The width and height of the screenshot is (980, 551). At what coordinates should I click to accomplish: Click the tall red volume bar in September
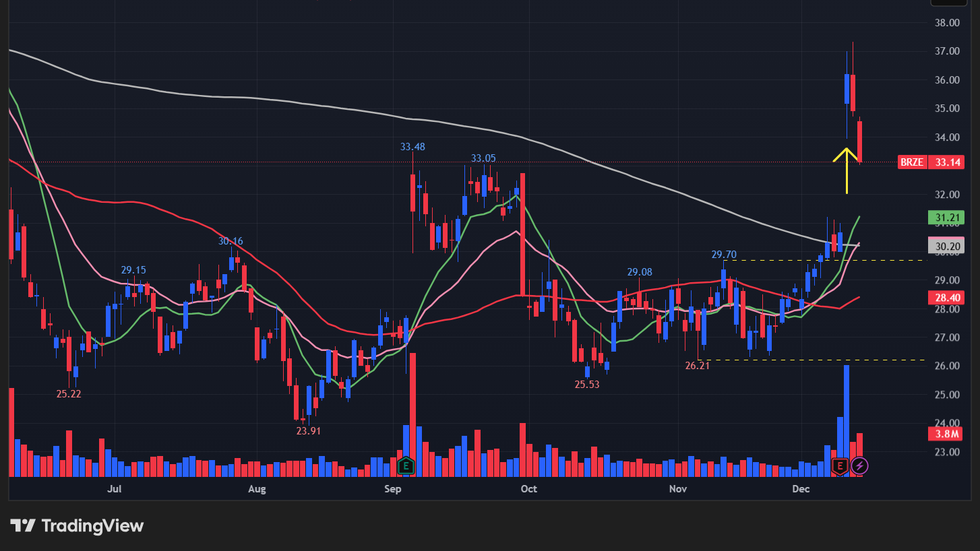pos(412,411)
